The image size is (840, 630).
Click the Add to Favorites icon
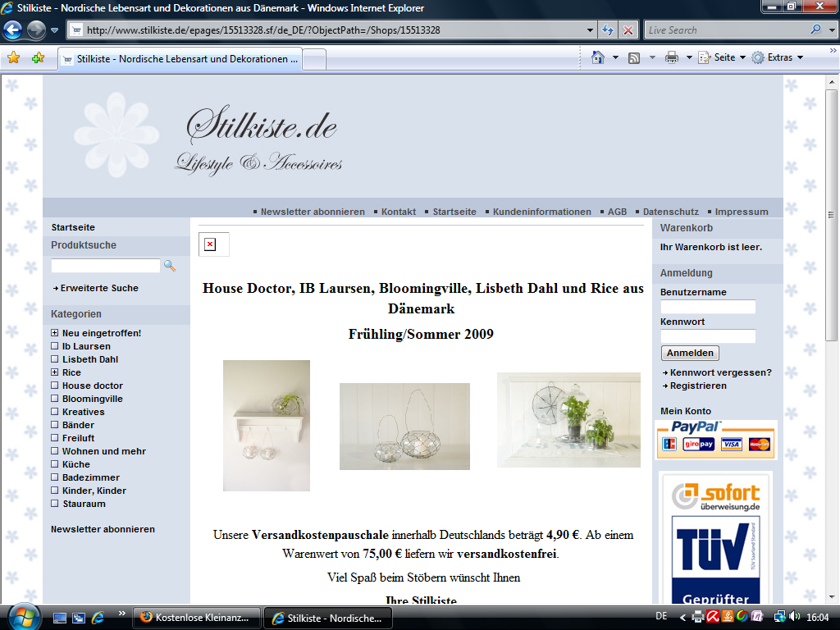tap(38, 58)
